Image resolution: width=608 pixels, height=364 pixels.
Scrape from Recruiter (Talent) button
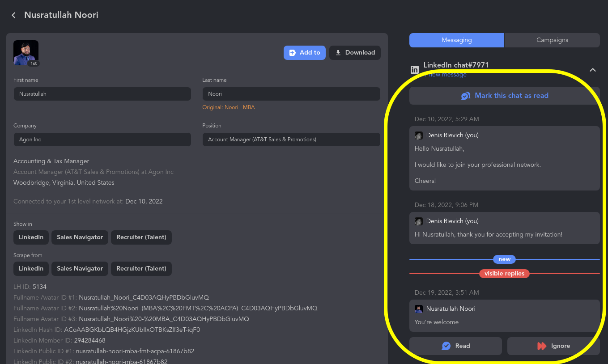(x=141, y=269)
